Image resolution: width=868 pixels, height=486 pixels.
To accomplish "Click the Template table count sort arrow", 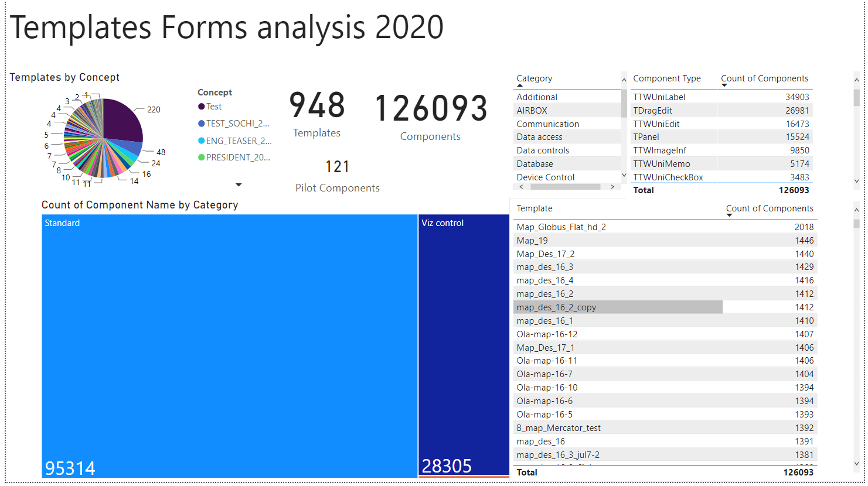I will click(729, 215).
